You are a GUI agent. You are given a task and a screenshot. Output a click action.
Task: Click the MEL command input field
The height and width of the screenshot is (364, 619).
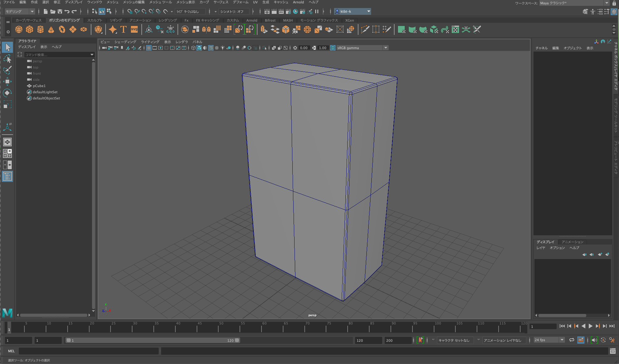click(89, 351)
